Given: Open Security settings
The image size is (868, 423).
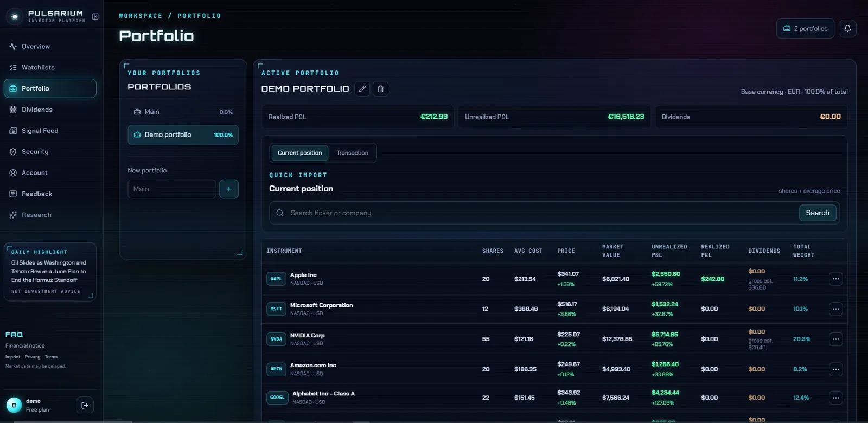Looking at the screenshot, I should point(50,152).
